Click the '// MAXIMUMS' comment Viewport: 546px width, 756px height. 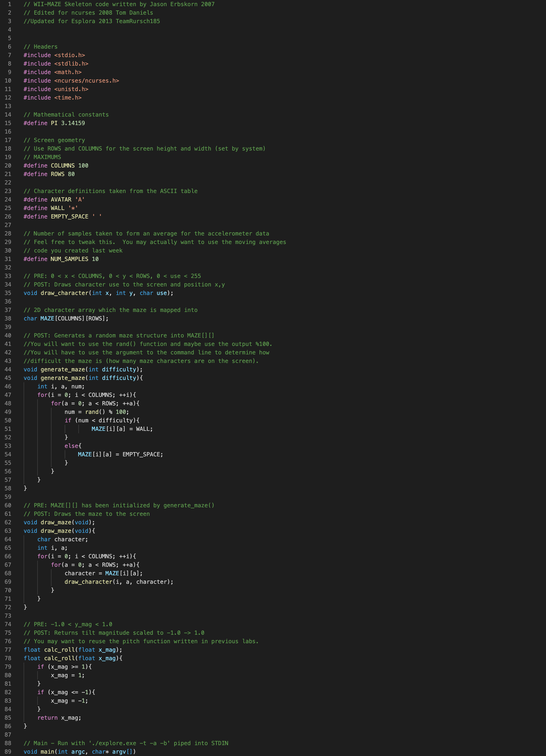pos(42,157)
